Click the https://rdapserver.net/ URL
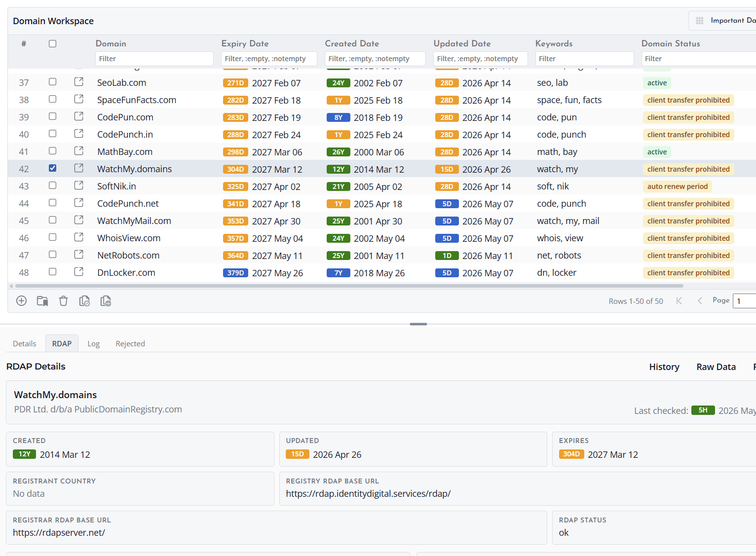Image resolution: width=756 pixels, height=556 pixels. tap(59, 532)
